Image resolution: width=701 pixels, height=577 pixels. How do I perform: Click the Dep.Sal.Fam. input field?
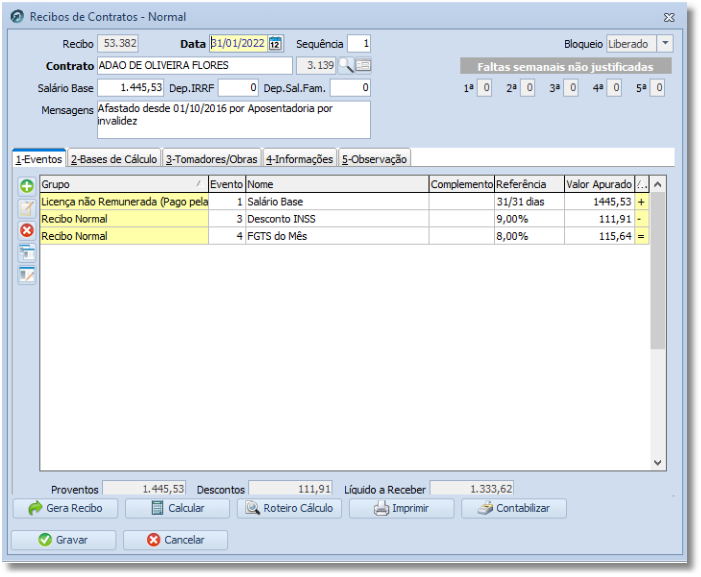coord(350,88)
